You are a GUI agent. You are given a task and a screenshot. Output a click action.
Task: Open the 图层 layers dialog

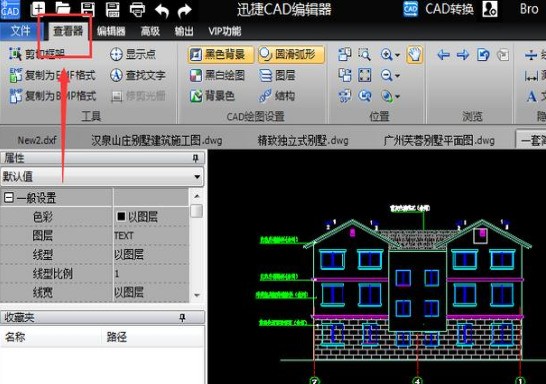coord(277,75)
